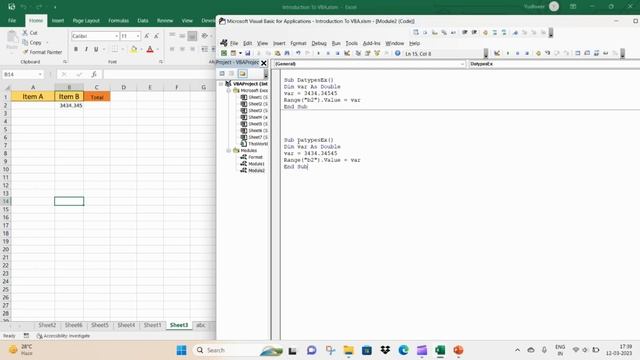Open PowerPoint from the taskbar
The image size is (640, 360).
458,350
